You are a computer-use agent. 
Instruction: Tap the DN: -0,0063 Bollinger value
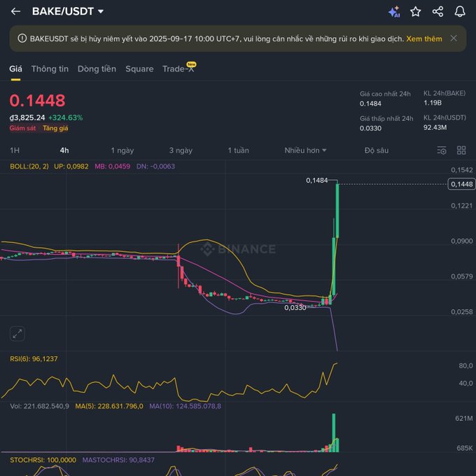click(x=155, y=167)
